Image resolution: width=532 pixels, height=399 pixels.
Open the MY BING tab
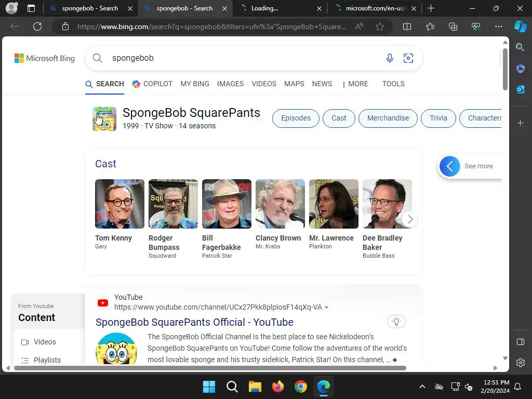click(x=195, y=84)
